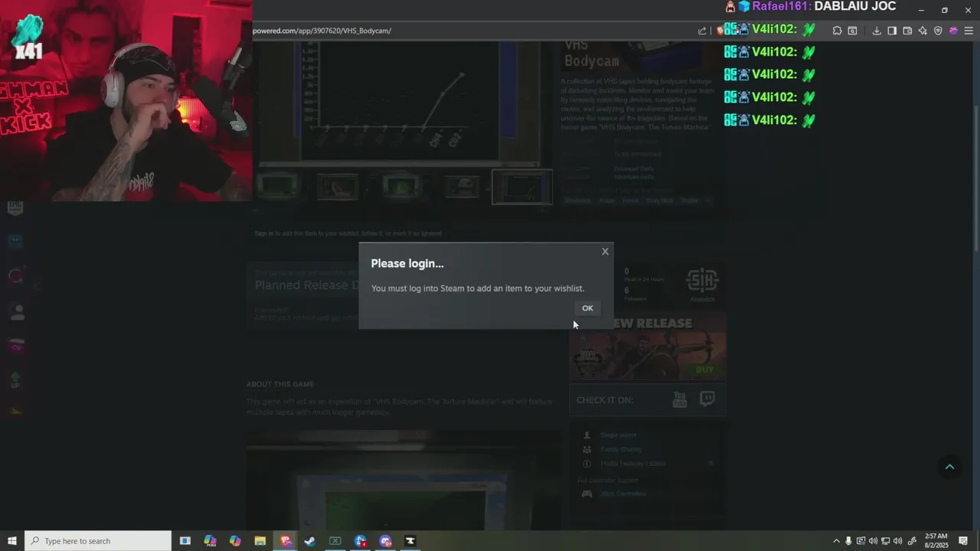
Task: Click the BUY button on the release banner
Action: 704,370
